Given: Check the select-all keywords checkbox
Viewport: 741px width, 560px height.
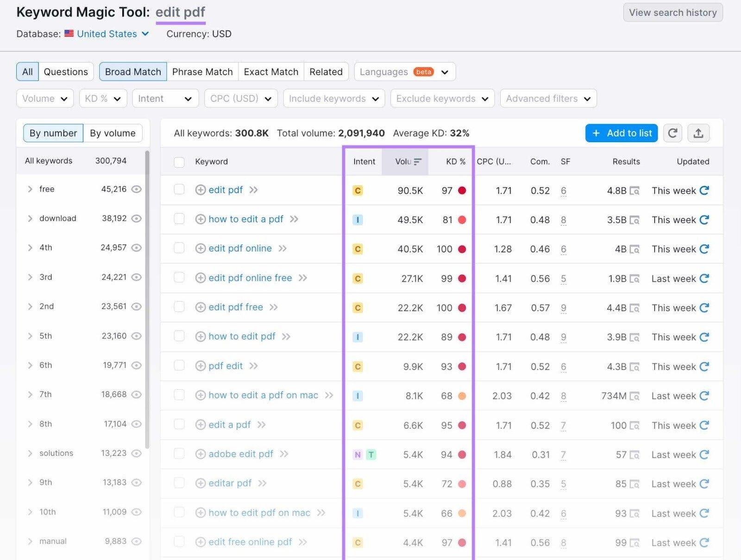Looking at the screenshot, I should click(x=179, y=162).
